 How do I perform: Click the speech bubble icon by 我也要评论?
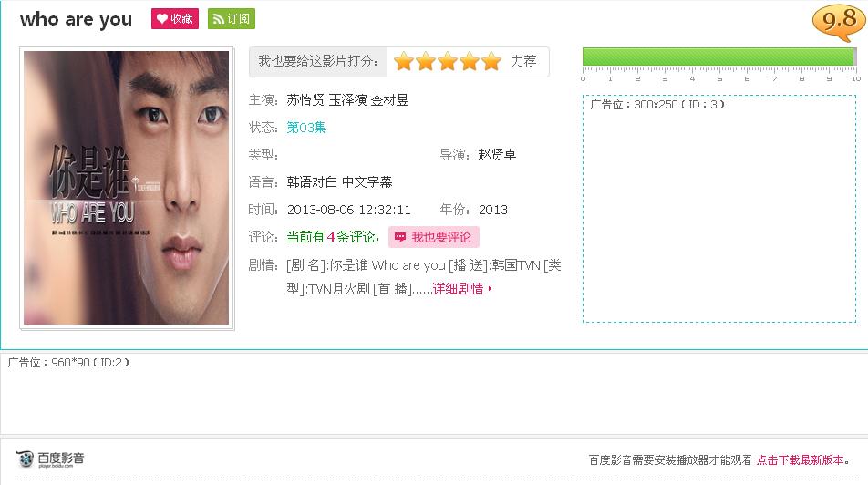400,237
